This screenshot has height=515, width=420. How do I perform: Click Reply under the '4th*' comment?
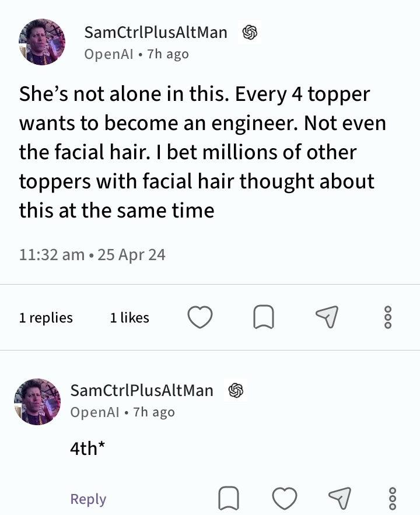[88, 499]
